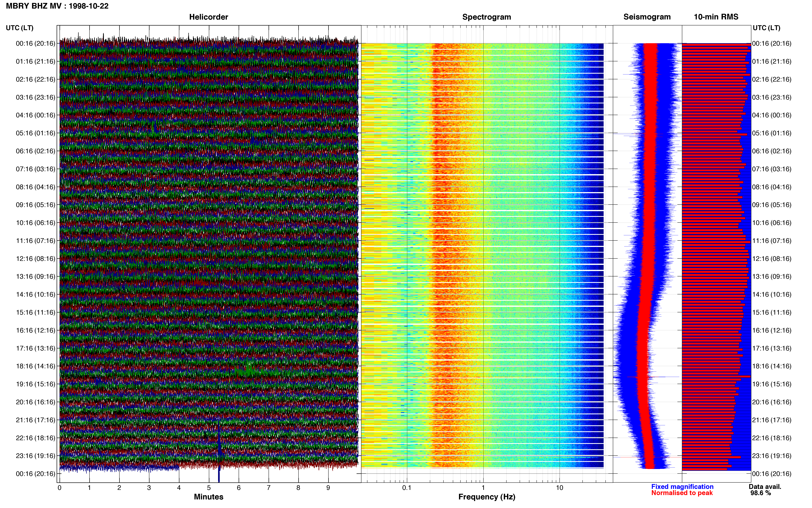Click left time label '18:16 (14:16)'
The width and height of the screenshot is (812, 508).
coord(36,366)
